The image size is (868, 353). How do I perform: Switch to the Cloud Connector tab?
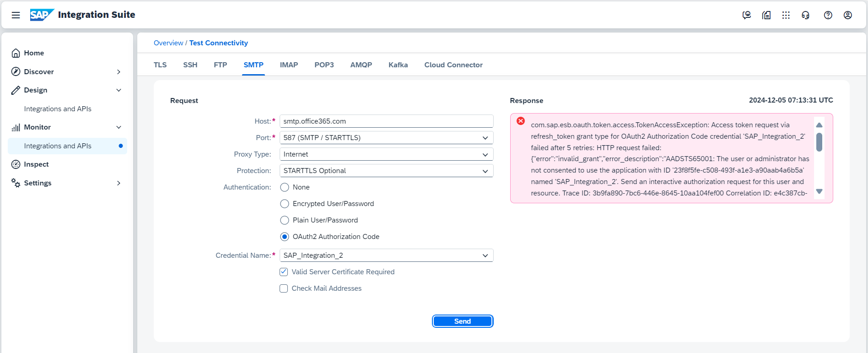click(x=453, y=65)
